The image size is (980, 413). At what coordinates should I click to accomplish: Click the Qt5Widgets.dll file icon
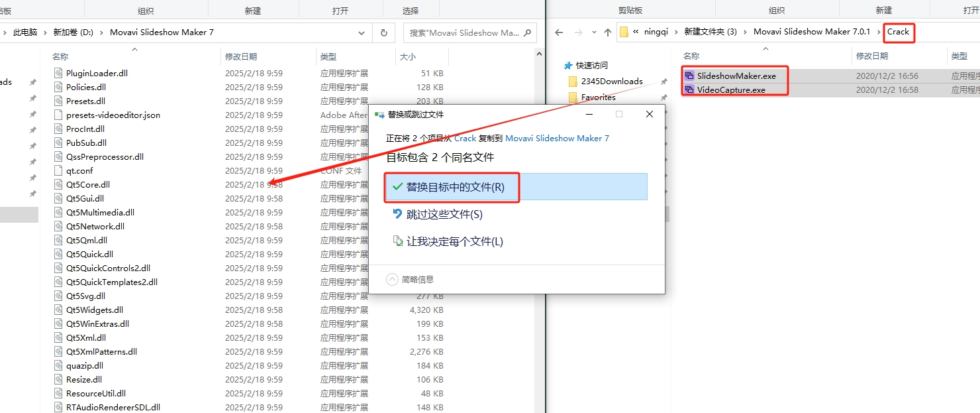coord(58,310)
